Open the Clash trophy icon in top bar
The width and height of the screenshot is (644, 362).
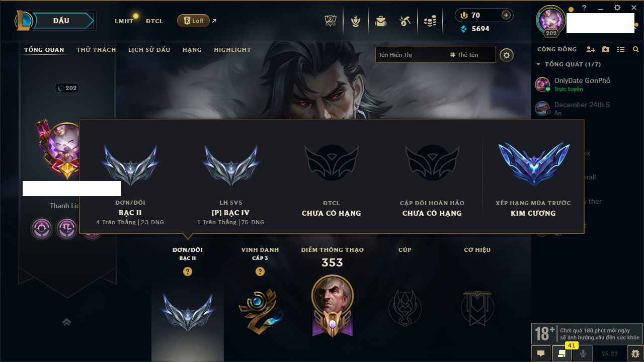coord(331,21)
